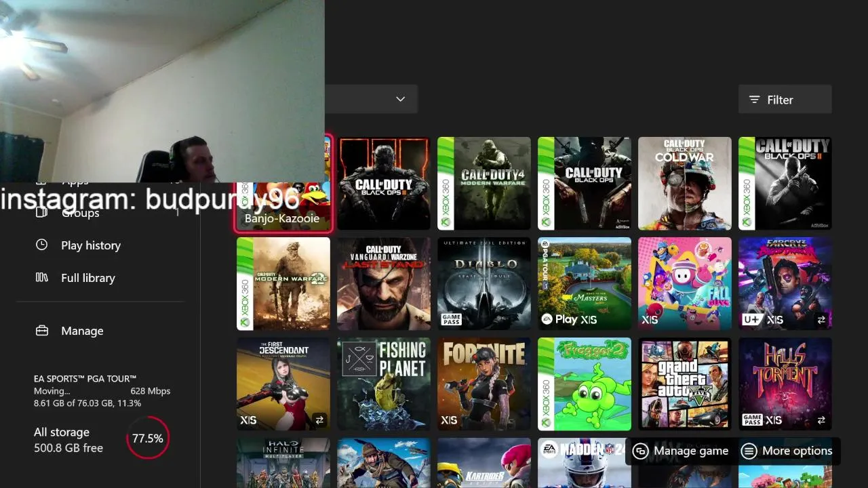The height and width of the screenshot is (488, 868).
Task: Select the Banjo-Kazooie game tile
Action: [283, 183]
